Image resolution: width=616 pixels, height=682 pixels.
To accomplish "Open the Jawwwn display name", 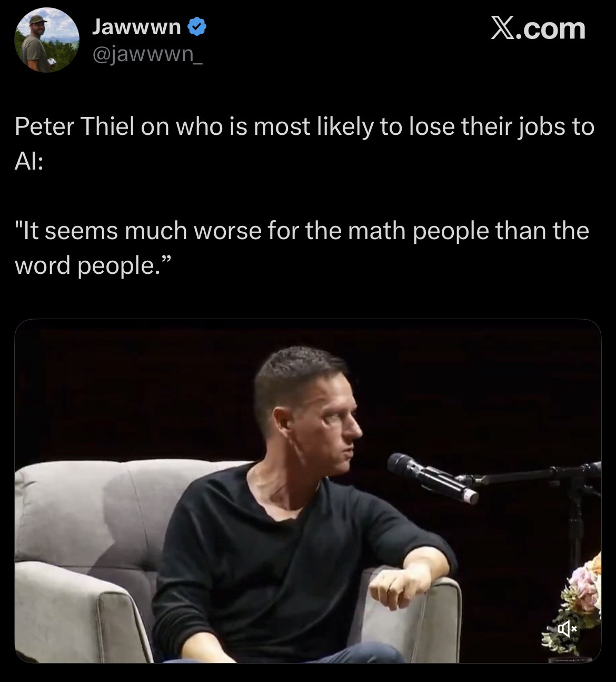I will (x=137, y=26).
